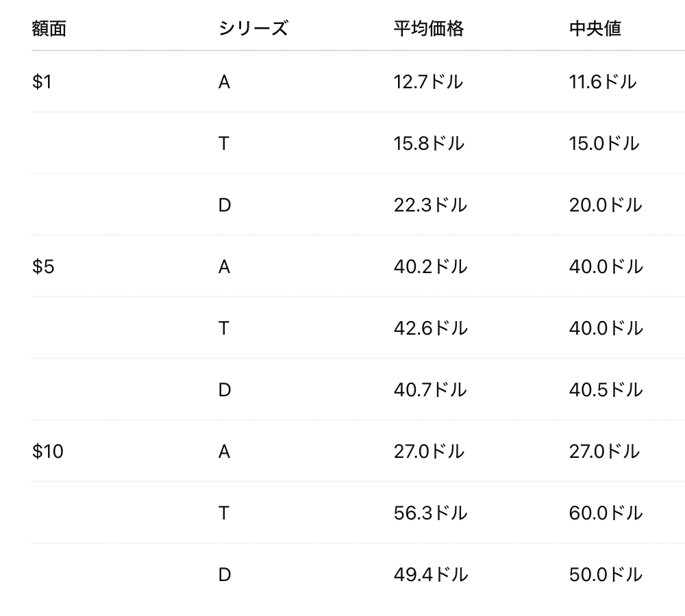
Task: Click the 40.2ドル average price cell
Action: (x=430, y=267)
